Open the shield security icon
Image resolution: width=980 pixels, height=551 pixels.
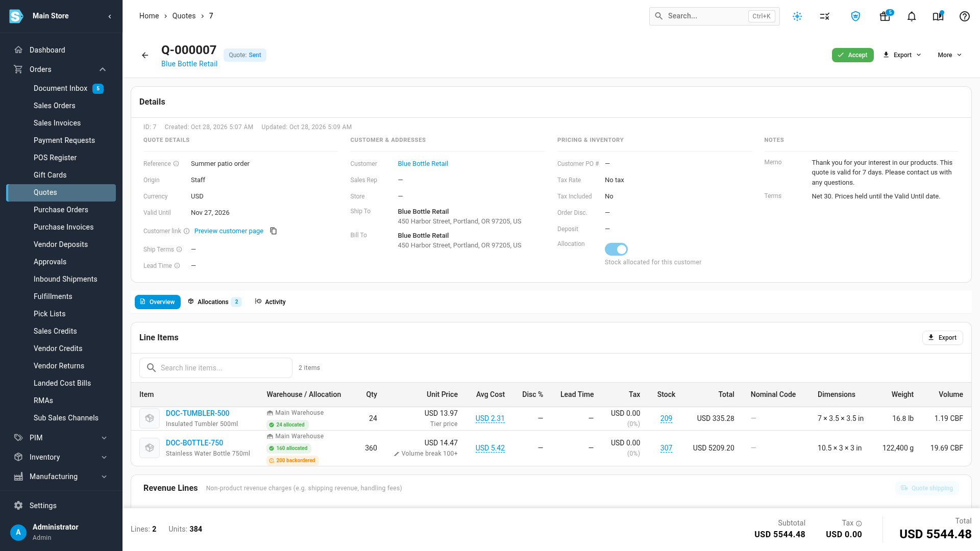tap(855, 16)
